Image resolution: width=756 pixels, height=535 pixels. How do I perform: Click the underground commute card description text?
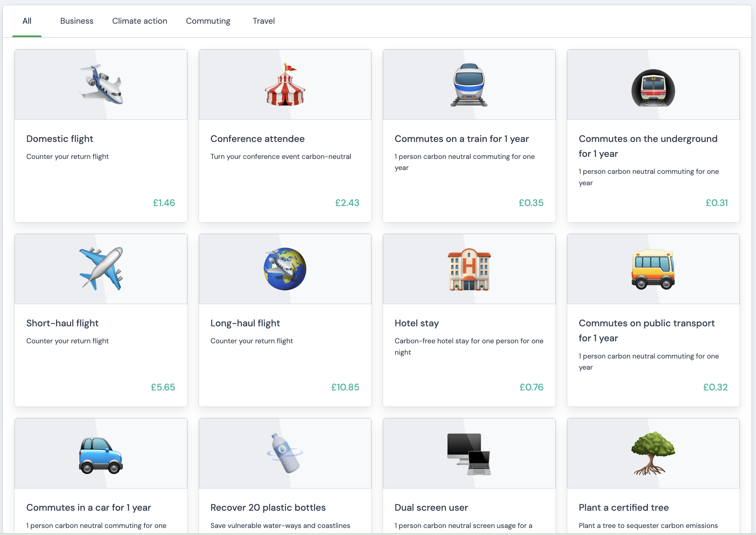click(x=649, y=177)
